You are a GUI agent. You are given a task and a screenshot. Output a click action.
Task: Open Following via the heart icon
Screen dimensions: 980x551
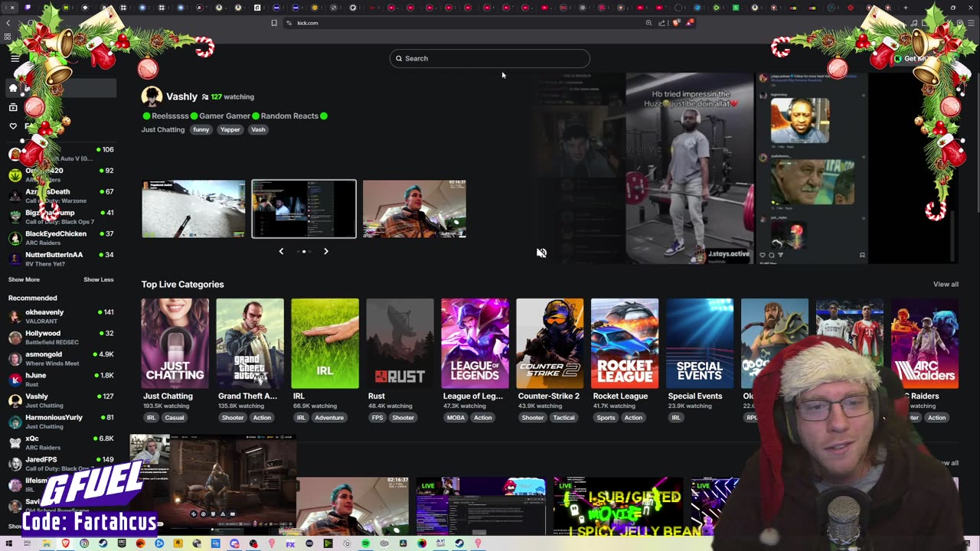click(x=13, y=126)
